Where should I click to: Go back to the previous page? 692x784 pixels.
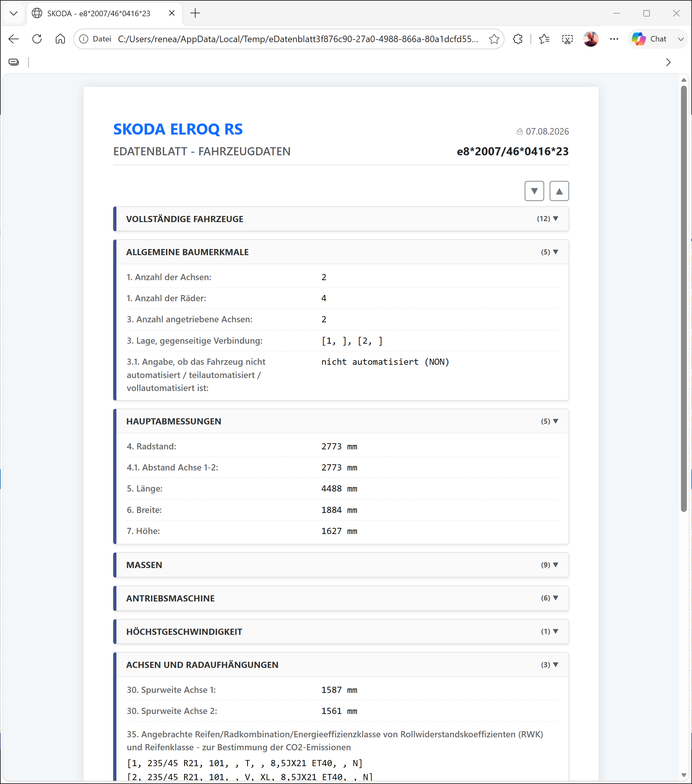click(x=14, y=39)
